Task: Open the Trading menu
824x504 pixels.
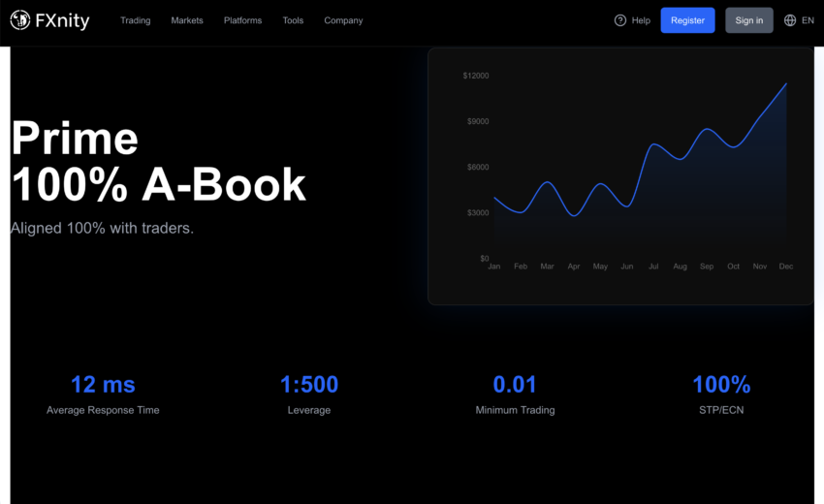Action: pyautogui.click(x=135, y=20)
